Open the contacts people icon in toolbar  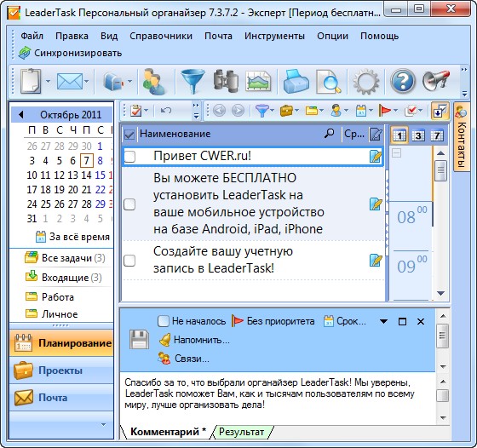point(155,81)
